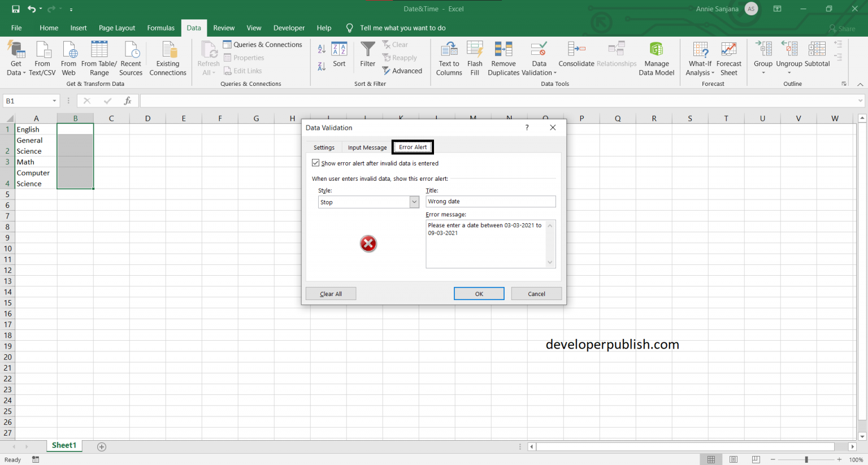Click the Save icon on Quick Access Toolbar

tap(15, 8)
